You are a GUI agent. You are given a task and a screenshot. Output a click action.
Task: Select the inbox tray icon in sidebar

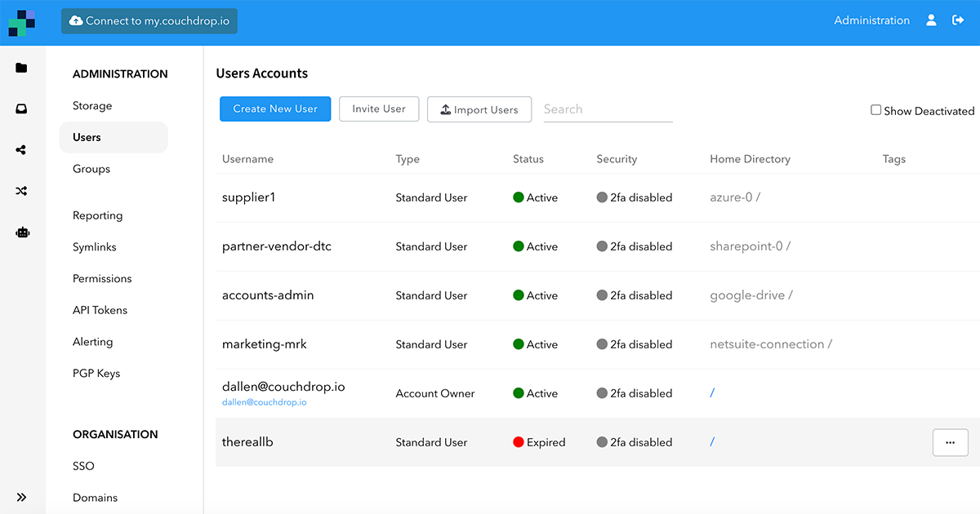tap(21, 108)
